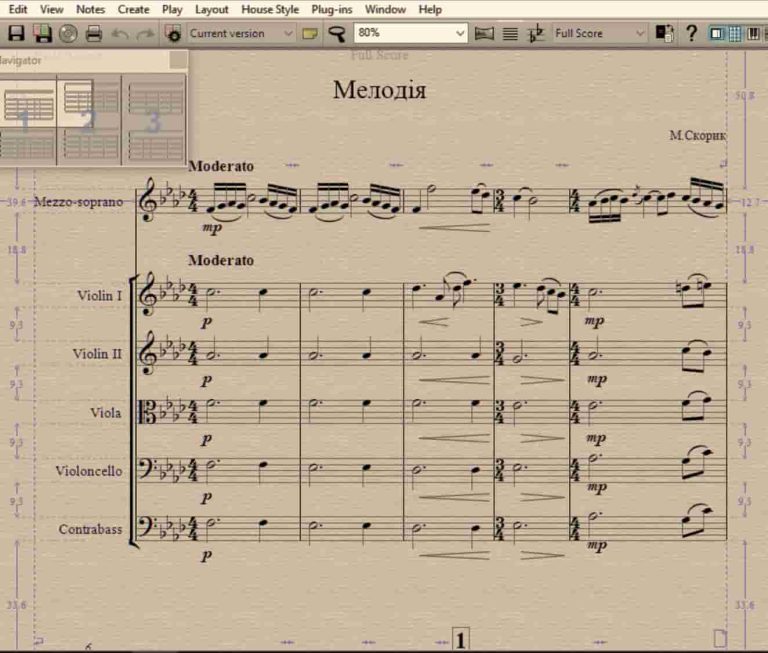
Task: Select the alto clef on Viola staff
Action: pos(147,412)
